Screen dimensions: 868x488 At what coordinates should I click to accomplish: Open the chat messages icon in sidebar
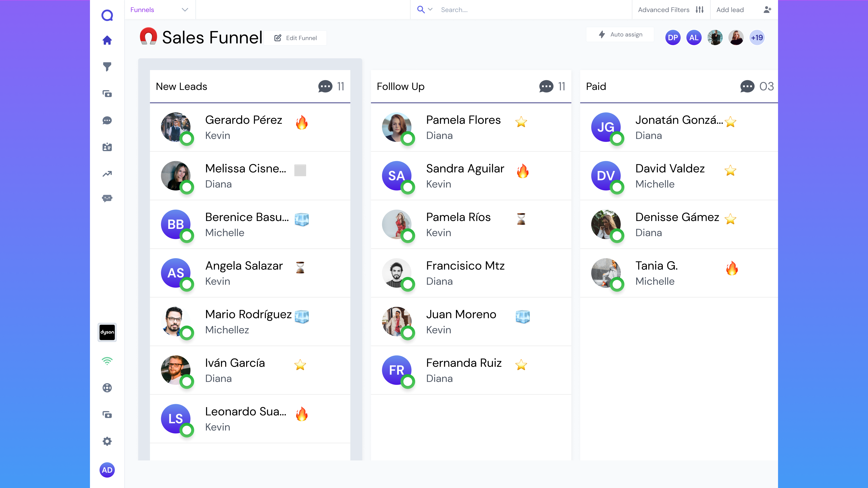(107, 121)
